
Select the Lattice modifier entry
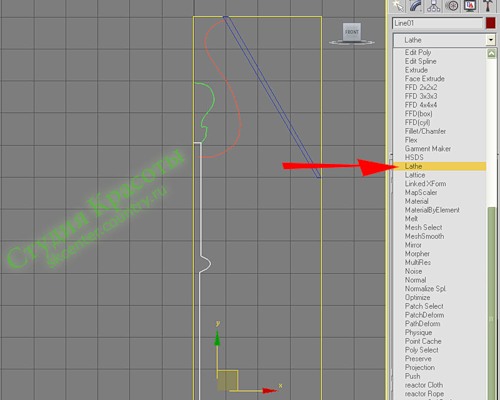pyautogui.click(x=415, y=175)
